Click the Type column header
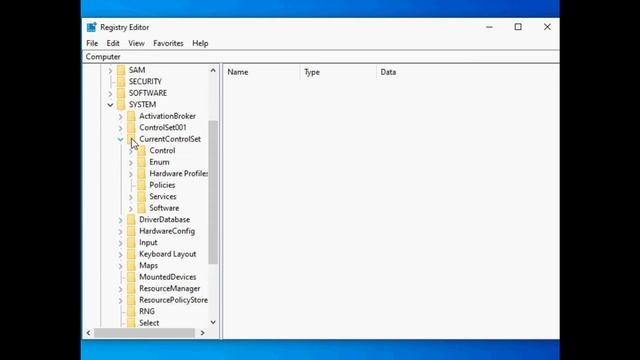 [x=338, y=72]
